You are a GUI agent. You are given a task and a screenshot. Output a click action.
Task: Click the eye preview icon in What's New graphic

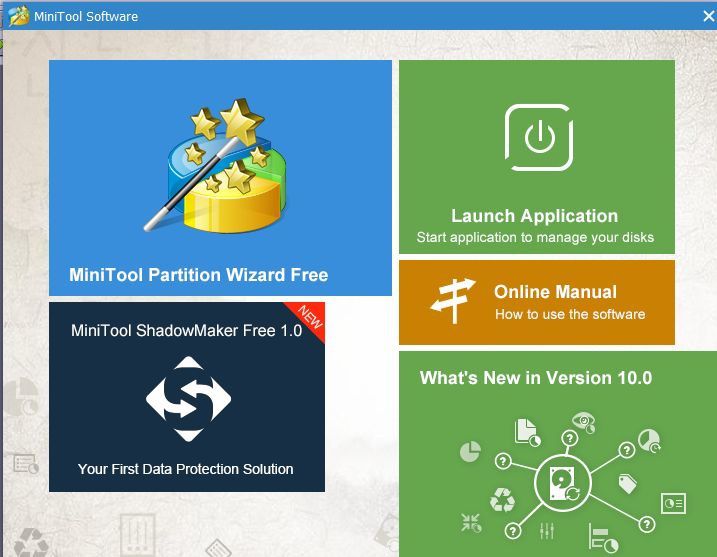[584, 422]
